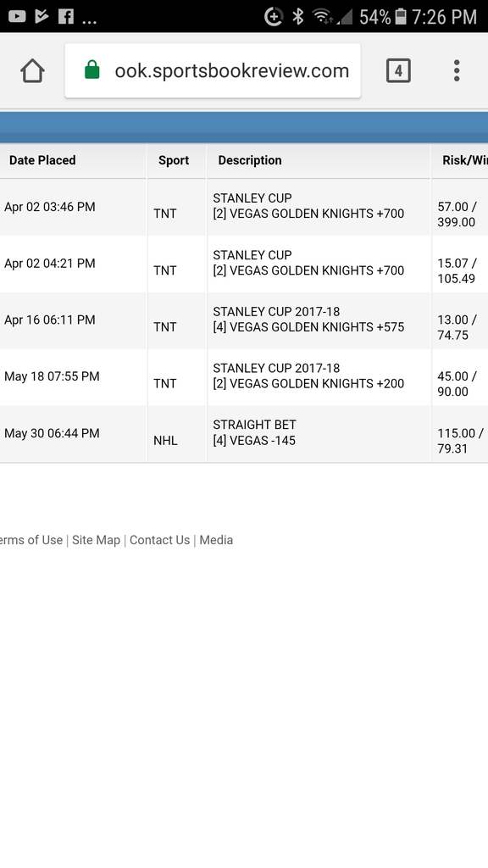This screenshot has height=868, width=488.
Task: Open the Media footer link
Action: click(216, 540)
